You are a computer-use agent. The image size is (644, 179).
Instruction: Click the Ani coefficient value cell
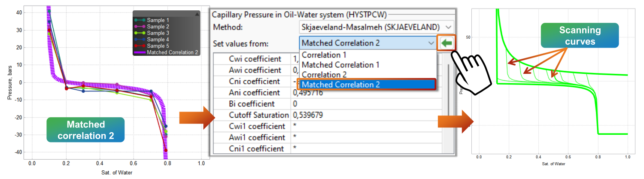click(365, 93)
